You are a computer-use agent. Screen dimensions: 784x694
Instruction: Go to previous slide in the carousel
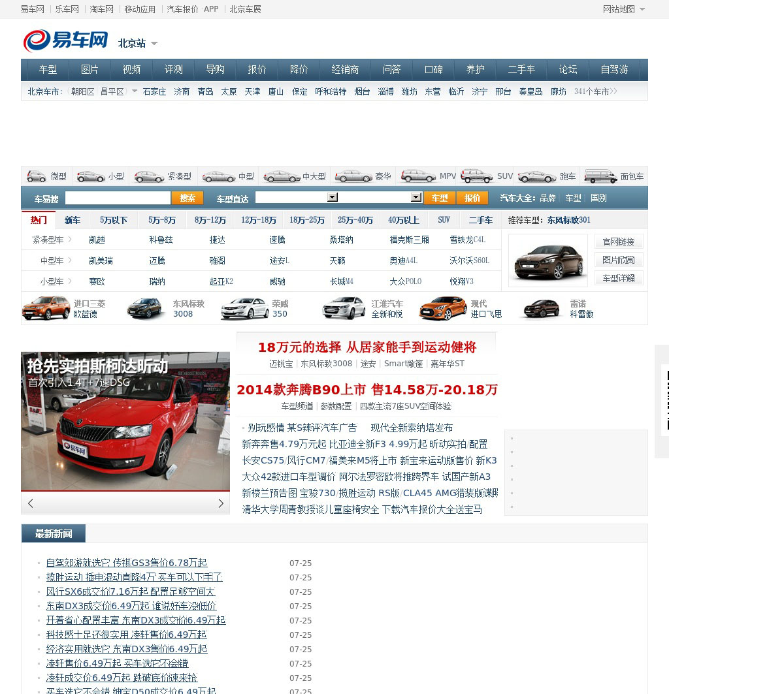coord(31,503)
